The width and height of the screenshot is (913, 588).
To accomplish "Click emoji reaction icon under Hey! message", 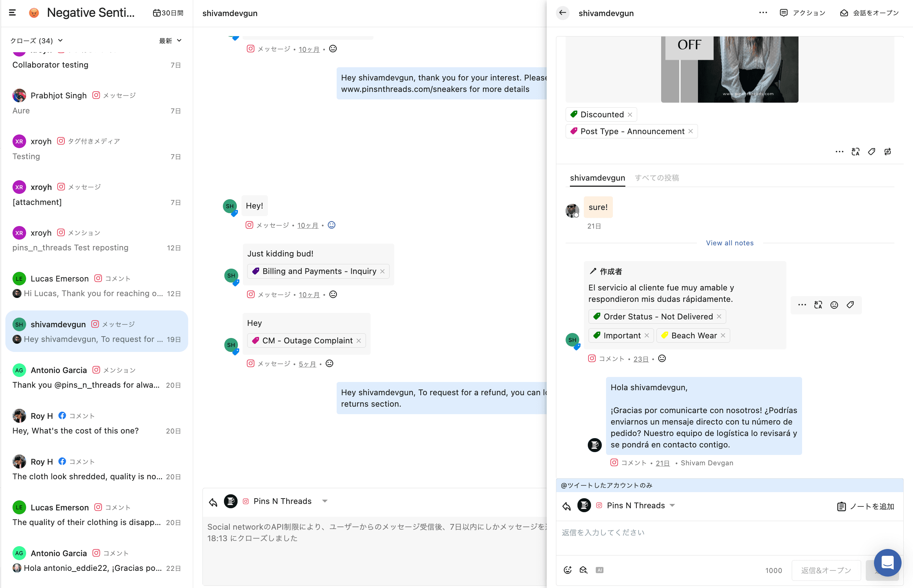I will (x=331, y=225).
